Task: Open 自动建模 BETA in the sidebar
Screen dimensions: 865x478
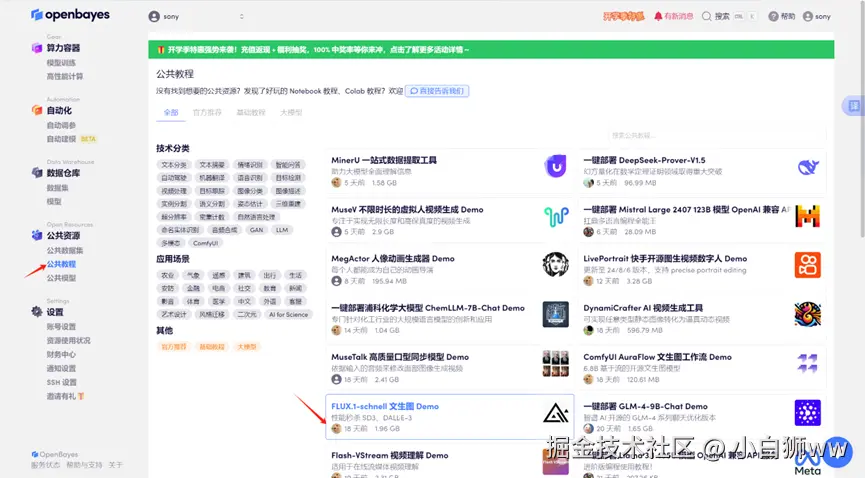Action: coord(71,139)
